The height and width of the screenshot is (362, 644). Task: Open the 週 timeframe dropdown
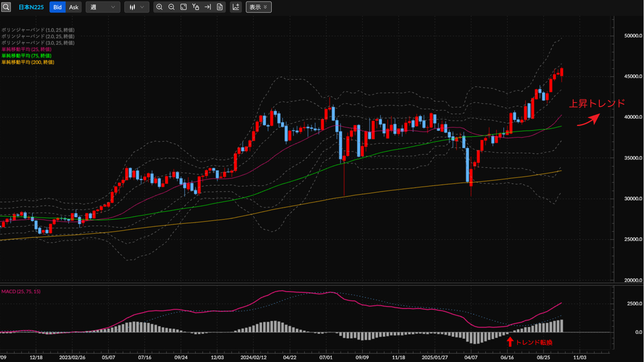coord(103,7)
